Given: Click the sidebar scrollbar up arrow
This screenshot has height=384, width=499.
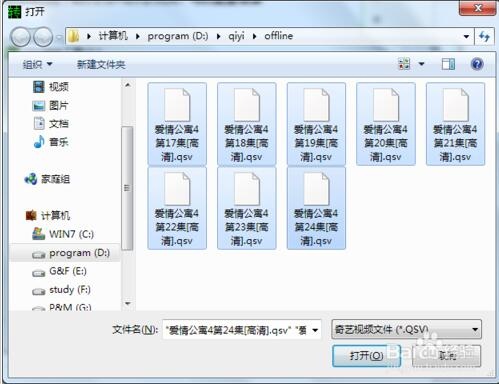Looking at the screenshot, I should [127, 85].
